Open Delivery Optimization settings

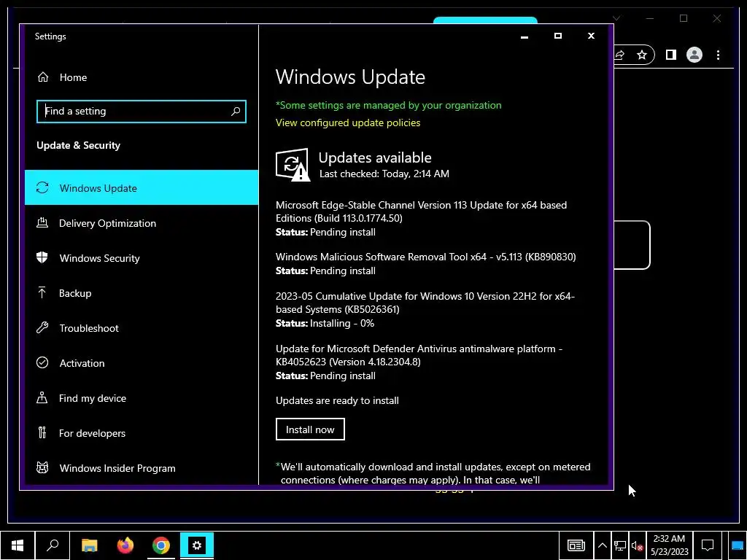click(x=142, y=223)
